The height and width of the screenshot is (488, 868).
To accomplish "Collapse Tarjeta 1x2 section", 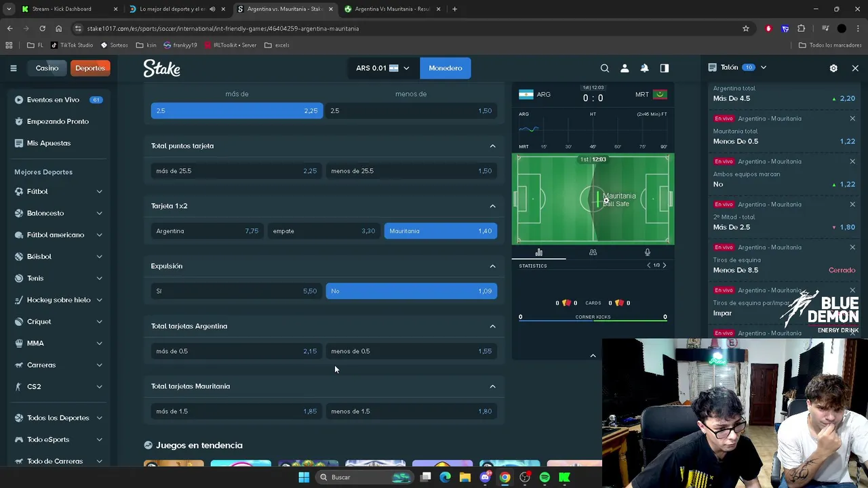I will (x=493, y=206).
